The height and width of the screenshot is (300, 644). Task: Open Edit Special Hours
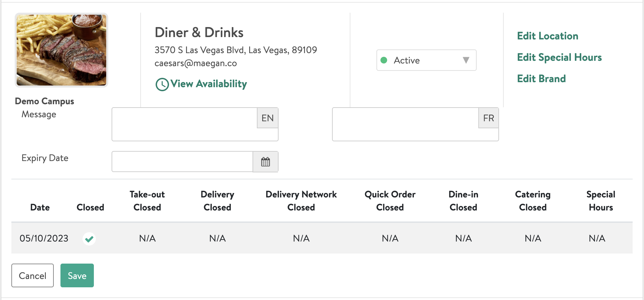pyautogui.click(x=559, y=57)
